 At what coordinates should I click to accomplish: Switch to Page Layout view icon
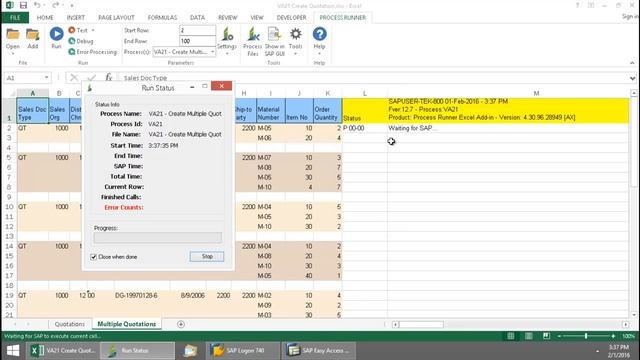coord(529,336)
